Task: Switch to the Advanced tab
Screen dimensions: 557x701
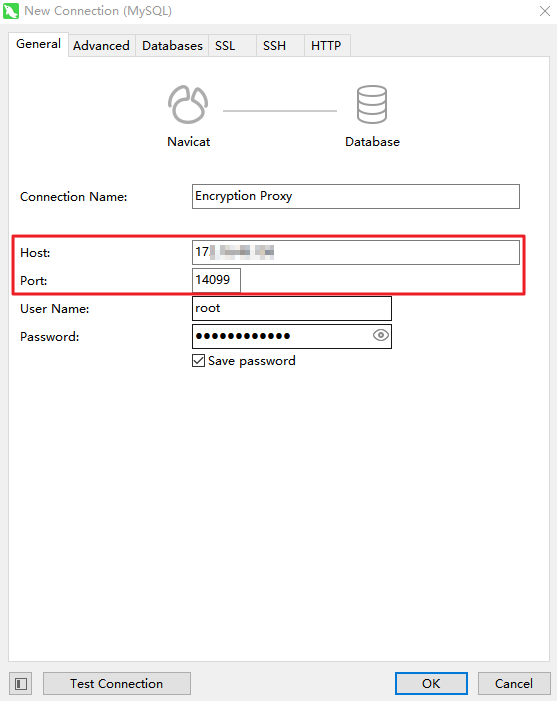Action: pyautogui.click(x=101, y=46)
